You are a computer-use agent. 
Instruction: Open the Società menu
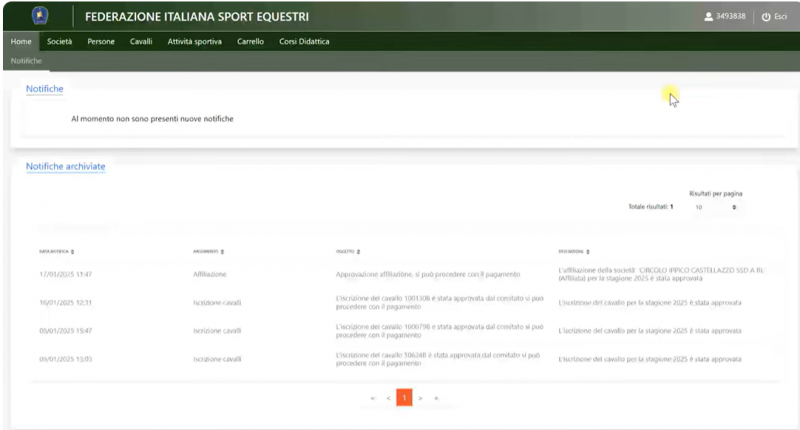(x=60, y=42)
